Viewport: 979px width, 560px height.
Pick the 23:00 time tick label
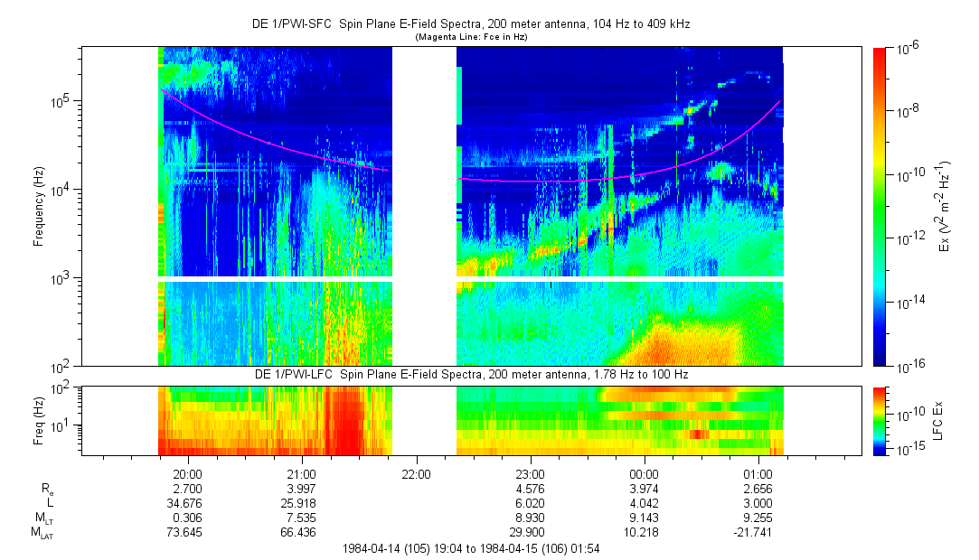pos(530,473)
